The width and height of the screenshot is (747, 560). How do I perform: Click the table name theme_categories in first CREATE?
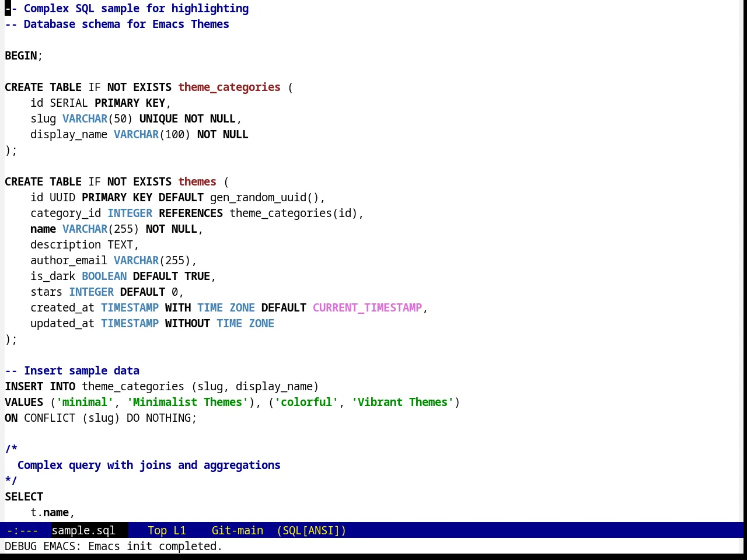coord(229,87)
